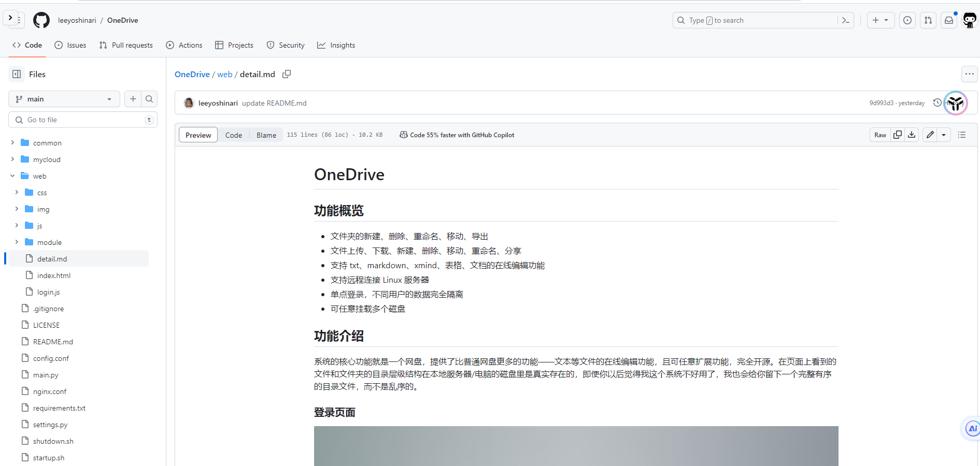Switch to the Blame view
The image size is (980, 466).
click(266, 135)
